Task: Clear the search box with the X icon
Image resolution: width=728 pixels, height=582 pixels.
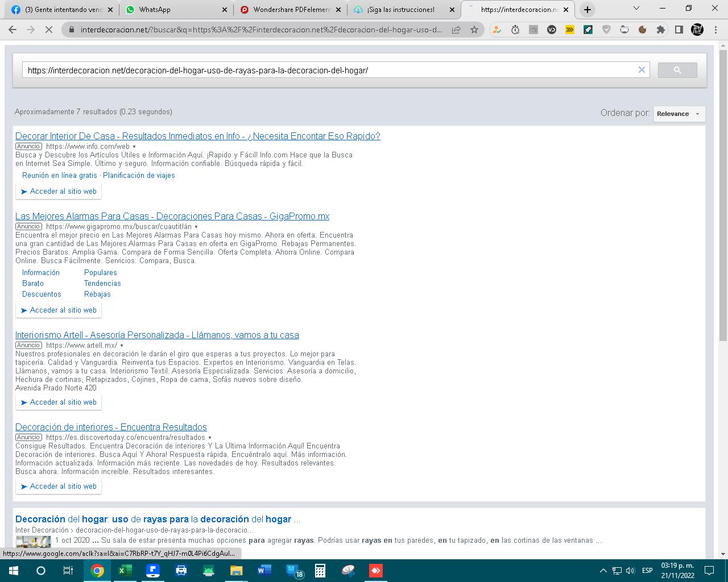Action: coord(642,70)
